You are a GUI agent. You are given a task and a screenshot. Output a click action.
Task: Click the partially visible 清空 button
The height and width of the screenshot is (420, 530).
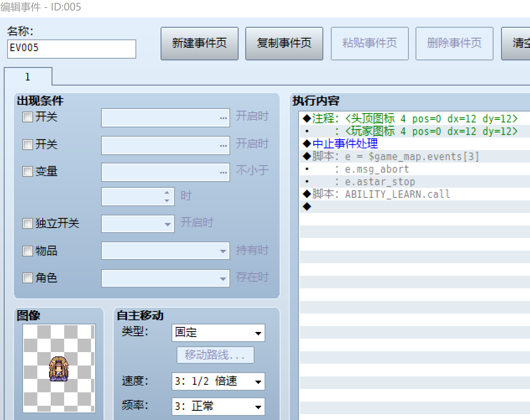(x=516, y=44)
